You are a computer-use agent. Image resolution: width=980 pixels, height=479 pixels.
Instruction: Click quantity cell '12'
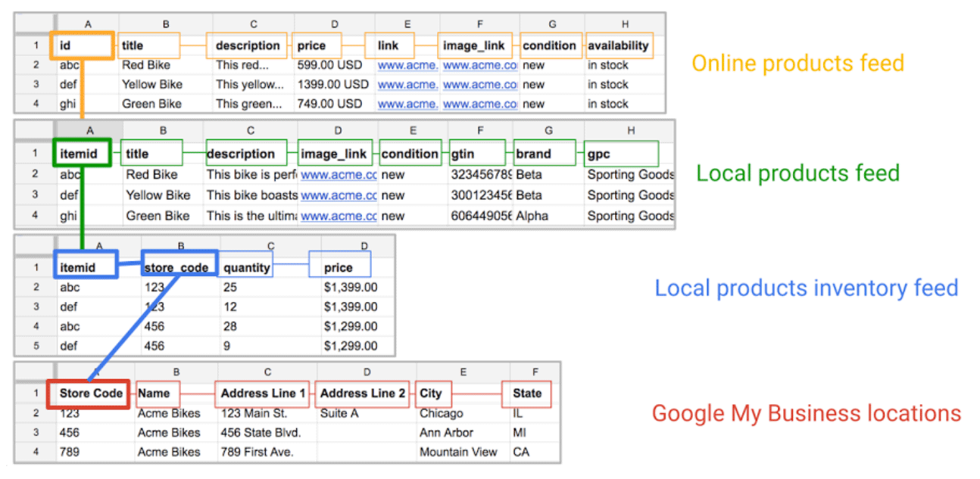click(x=230, y=307)
